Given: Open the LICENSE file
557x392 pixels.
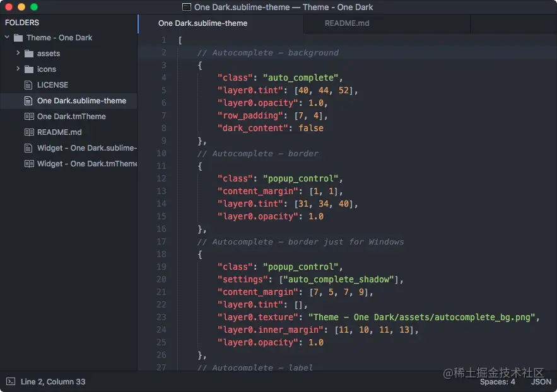Looking at the screenshot, I should point(52,85).
